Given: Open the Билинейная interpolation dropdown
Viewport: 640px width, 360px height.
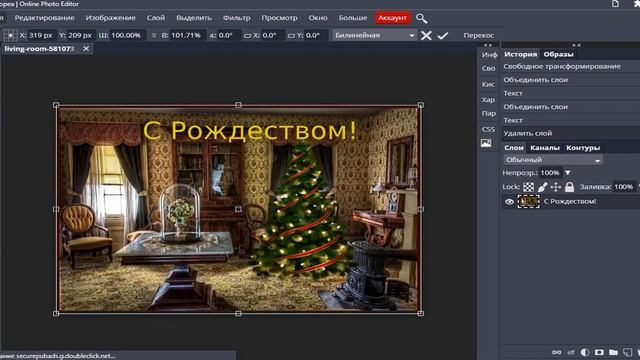Looking at the screenshot, I should tap(374, 36).
